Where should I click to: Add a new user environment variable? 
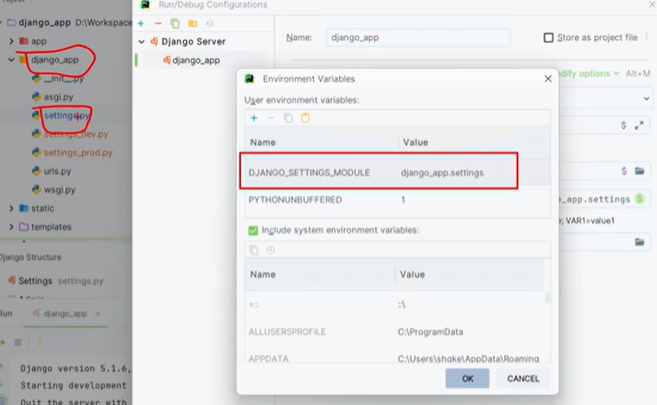[253, 118]
